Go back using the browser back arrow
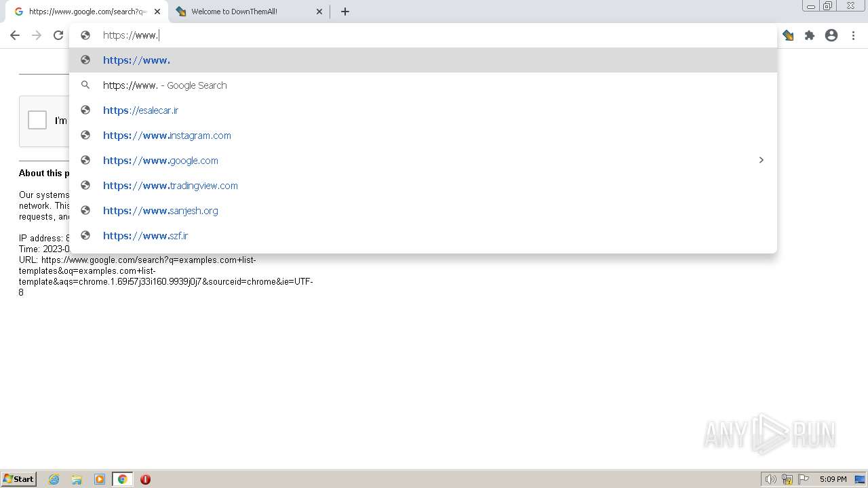Image resolution: width=868 pixels, height=488 pixels. click(x=15, y=35)
